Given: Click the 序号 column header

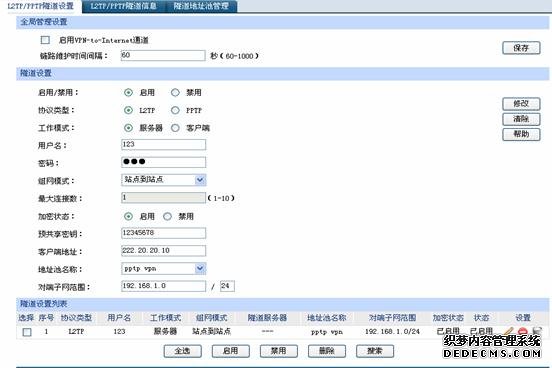Looking at the screenshot, I should click(x=46, y=318).
